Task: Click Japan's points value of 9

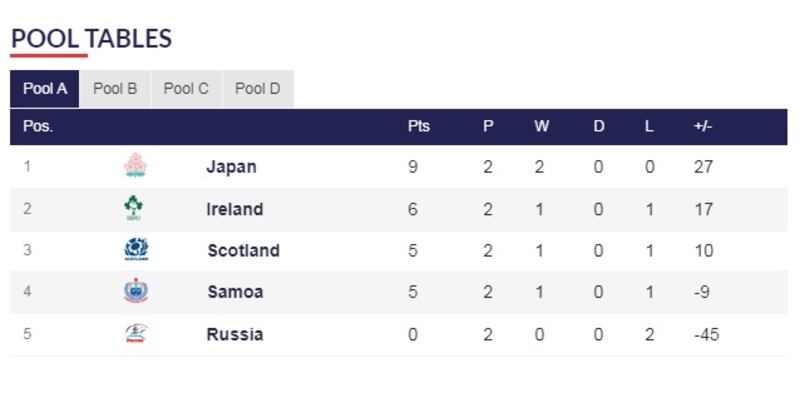Action: tap(413, 167)
